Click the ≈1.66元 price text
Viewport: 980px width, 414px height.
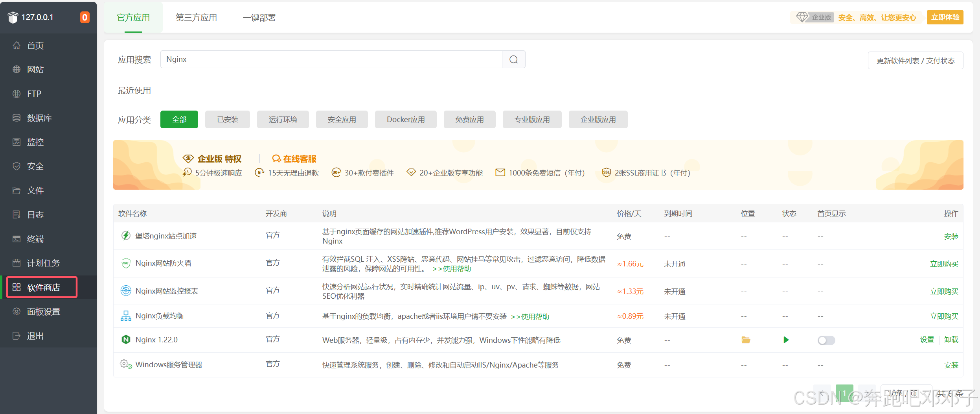pos(630,264)
